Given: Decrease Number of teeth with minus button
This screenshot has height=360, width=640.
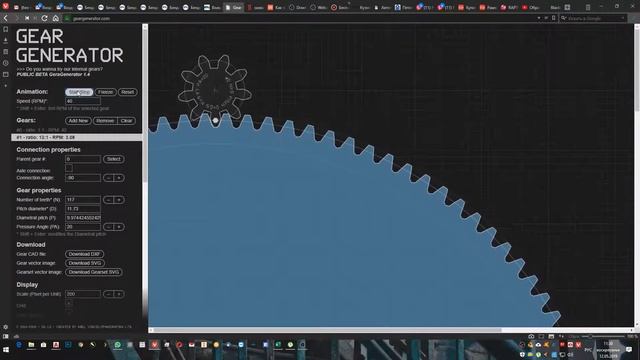Looking at the screenshot, I should (109, 200).
